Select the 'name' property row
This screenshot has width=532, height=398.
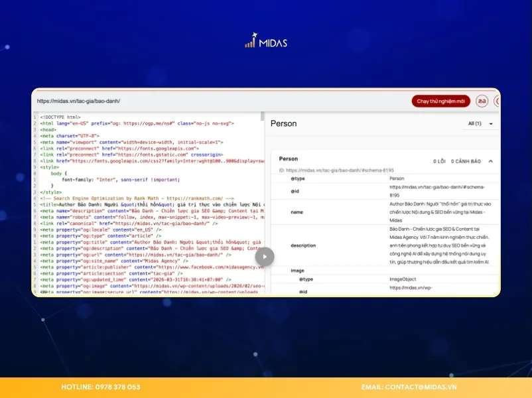(x=385, y=212)
